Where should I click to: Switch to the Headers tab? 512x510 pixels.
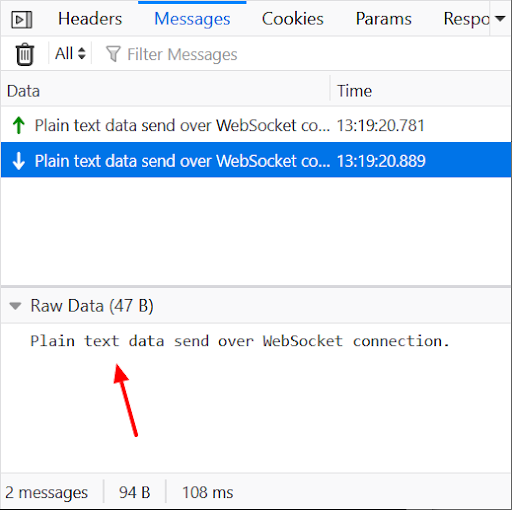pyautogui.click(x=90, y=19)
